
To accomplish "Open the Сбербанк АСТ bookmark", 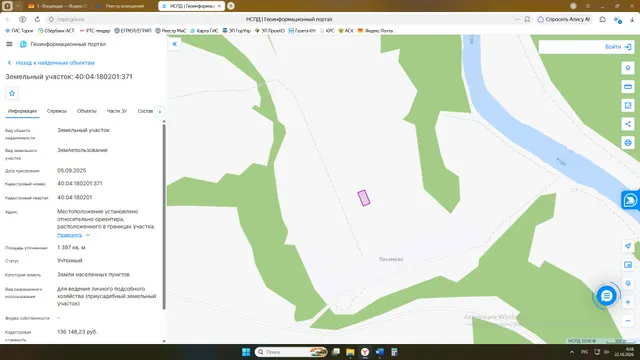I will tap(56, 31).
